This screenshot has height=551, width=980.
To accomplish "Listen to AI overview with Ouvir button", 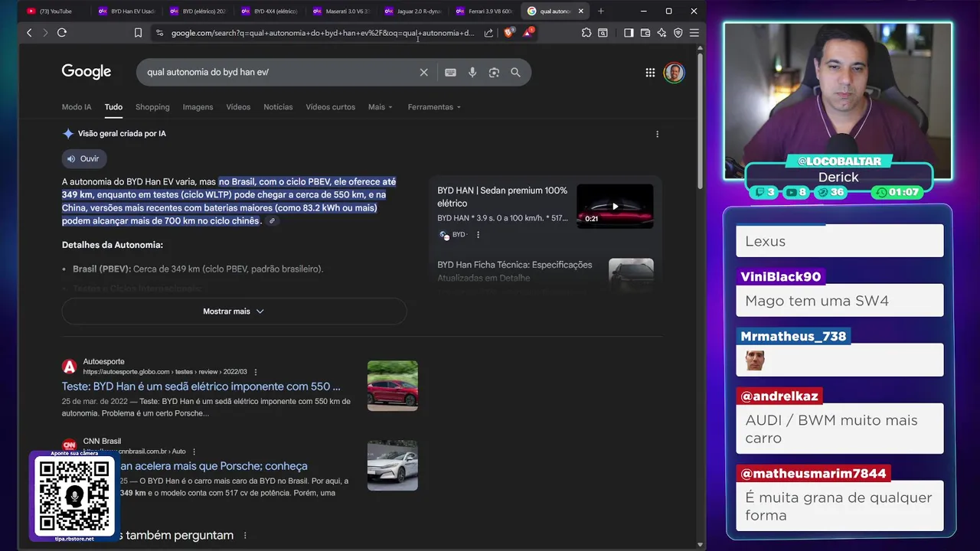I will [84, 158].
